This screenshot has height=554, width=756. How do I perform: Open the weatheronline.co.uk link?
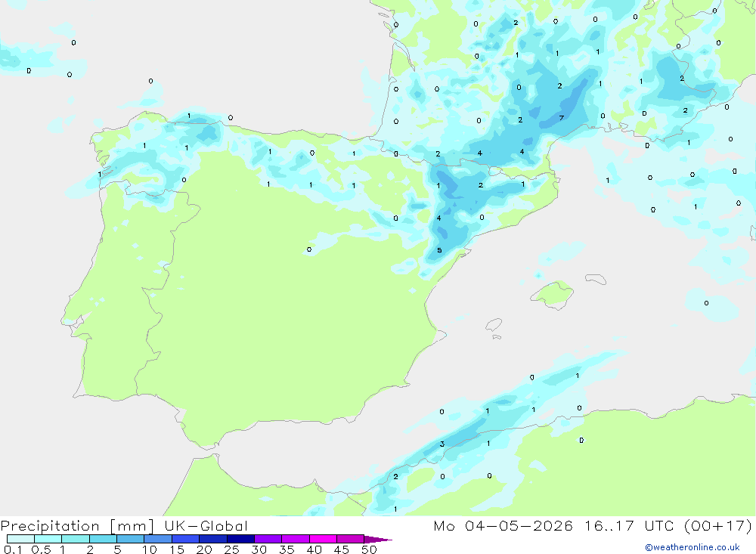(x=692, y=547)
